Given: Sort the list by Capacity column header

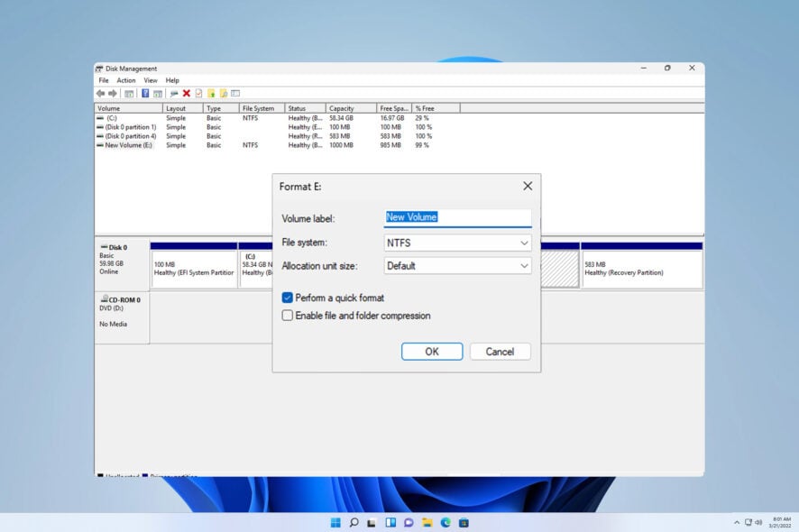Looking at the screenshot, I should pyautogui.click(x=342, y=108).
